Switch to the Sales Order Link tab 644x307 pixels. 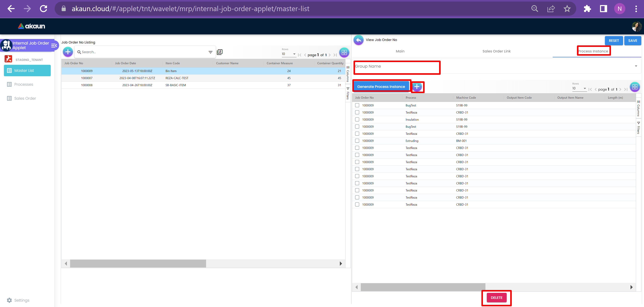click(x=496, y=51)
